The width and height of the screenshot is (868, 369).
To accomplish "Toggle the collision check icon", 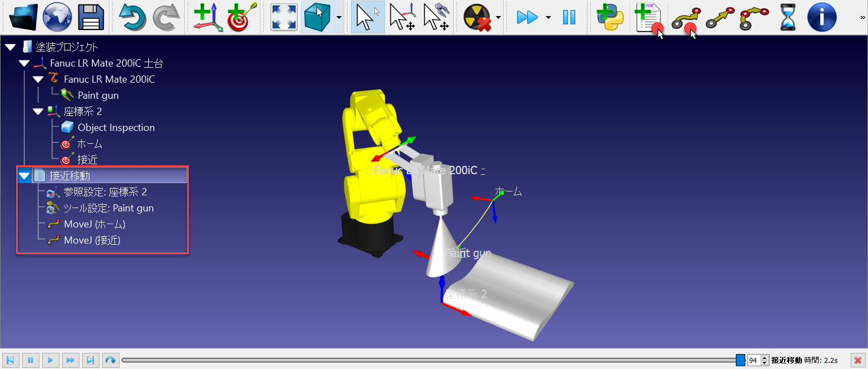I will (x=478, y=17).
